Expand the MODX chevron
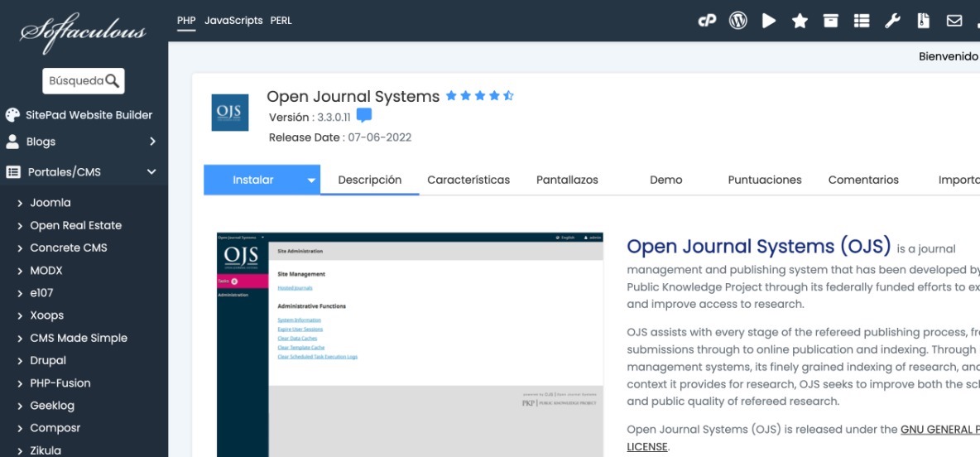Image resolution: width=980 pixels, height=457 pixels. pyautogui.click(x=20, y=271)
